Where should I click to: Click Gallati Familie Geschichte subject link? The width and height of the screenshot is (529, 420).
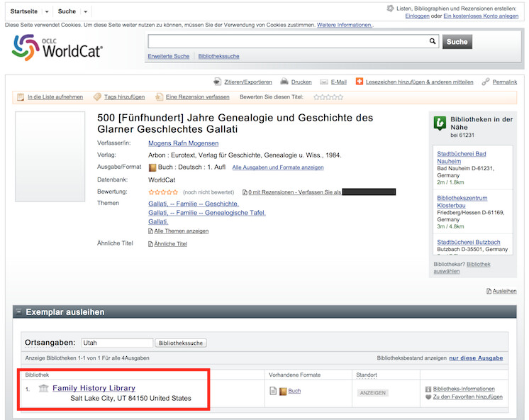click(194, 204)
